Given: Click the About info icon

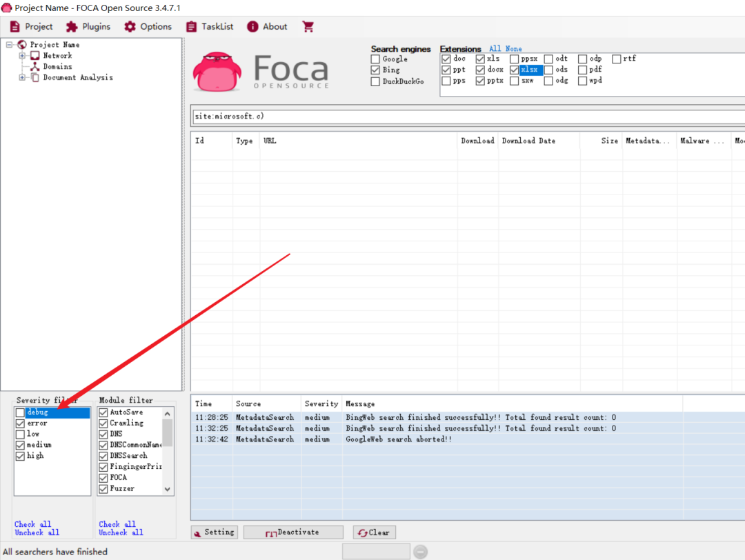Looking at the screenshot, I should [252, 27].
